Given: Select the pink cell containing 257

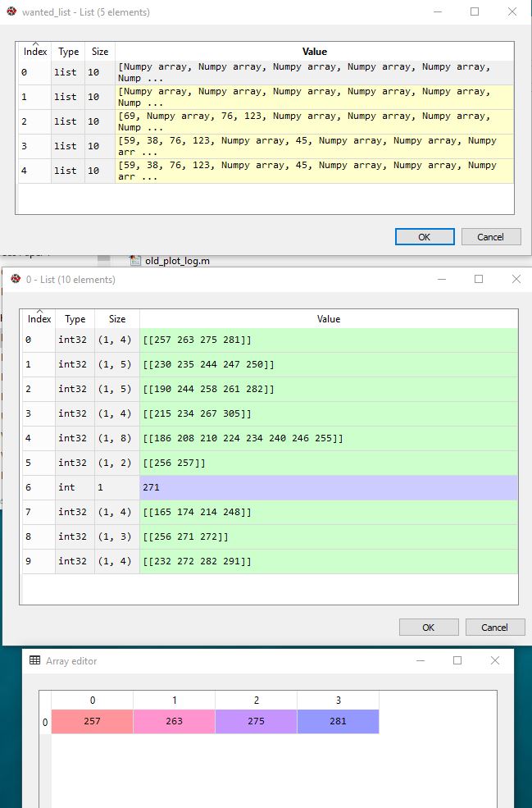Looking at the screenshot, I should click(92, 721).
